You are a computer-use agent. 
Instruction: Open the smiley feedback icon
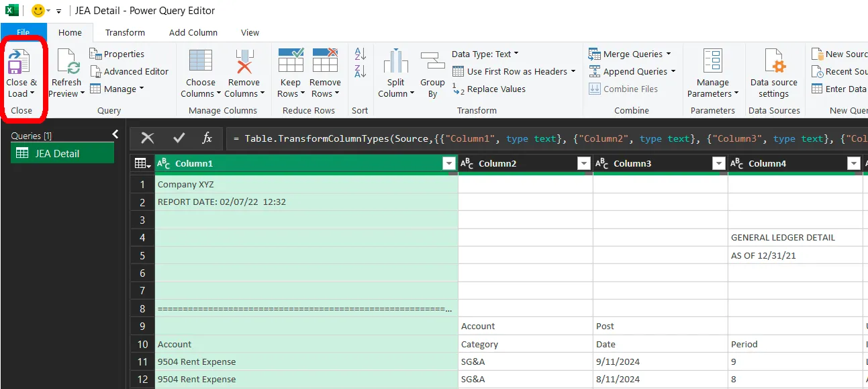pos(38,11)
